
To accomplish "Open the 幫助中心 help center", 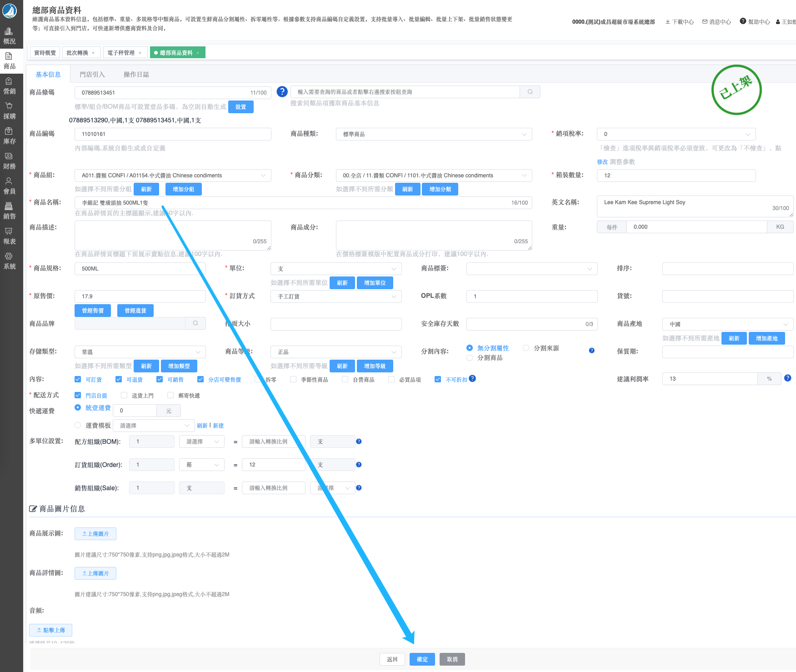I will 755,21.
